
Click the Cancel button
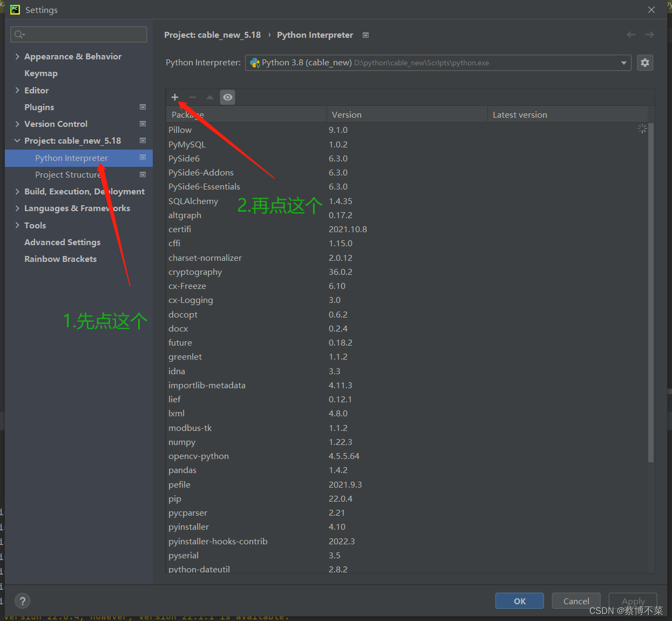pos(576,601)
